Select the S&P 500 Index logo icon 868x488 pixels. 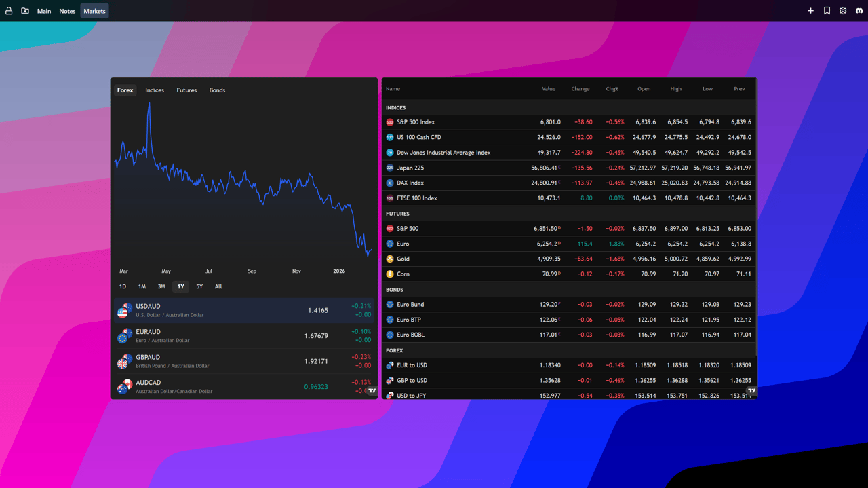391,122
